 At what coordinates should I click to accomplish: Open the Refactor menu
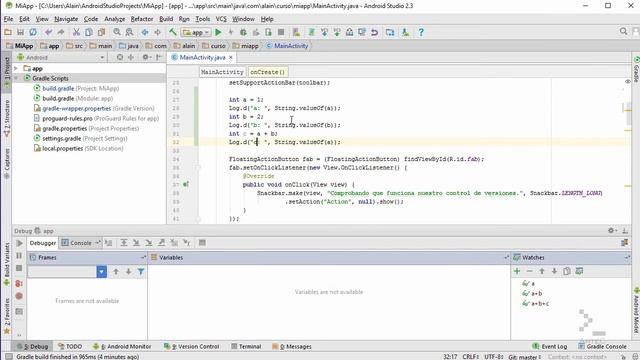pyautogui.click(x=142, y=19)
